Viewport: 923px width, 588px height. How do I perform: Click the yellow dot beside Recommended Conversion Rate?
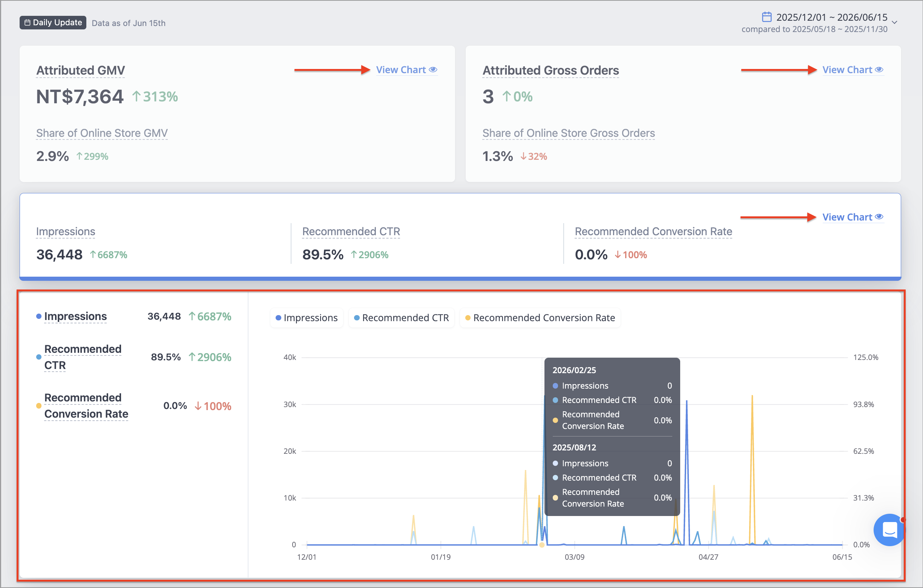(39, 406)
